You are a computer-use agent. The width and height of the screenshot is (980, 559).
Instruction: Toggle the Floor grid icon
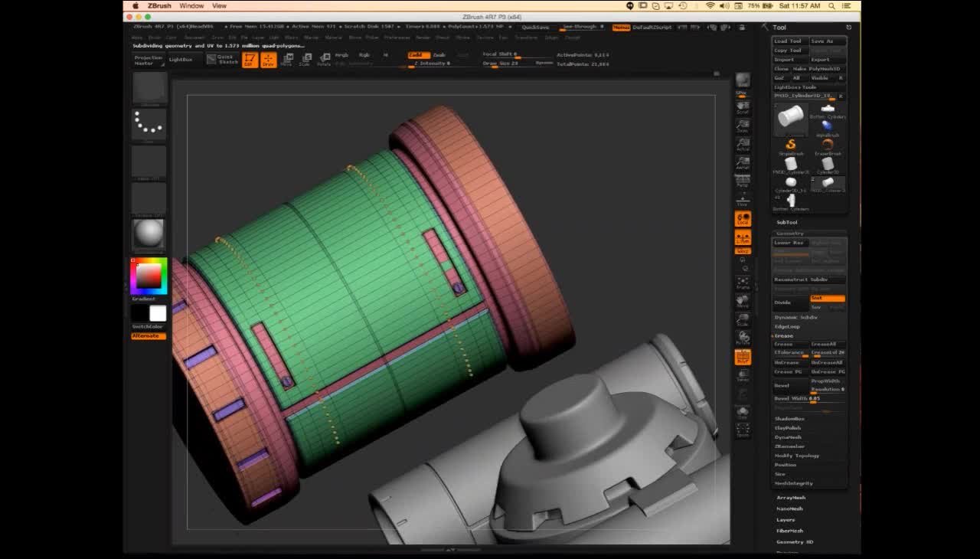[x=743, y=200]
